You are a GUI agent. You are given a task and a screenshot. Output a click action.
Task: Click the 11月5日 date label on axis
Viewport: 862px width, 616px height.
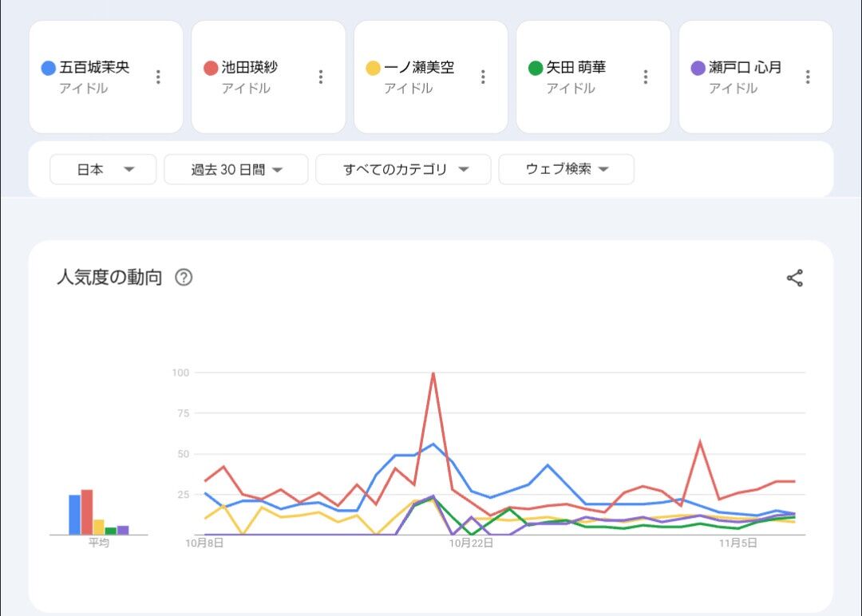click(x=737, y=543)
